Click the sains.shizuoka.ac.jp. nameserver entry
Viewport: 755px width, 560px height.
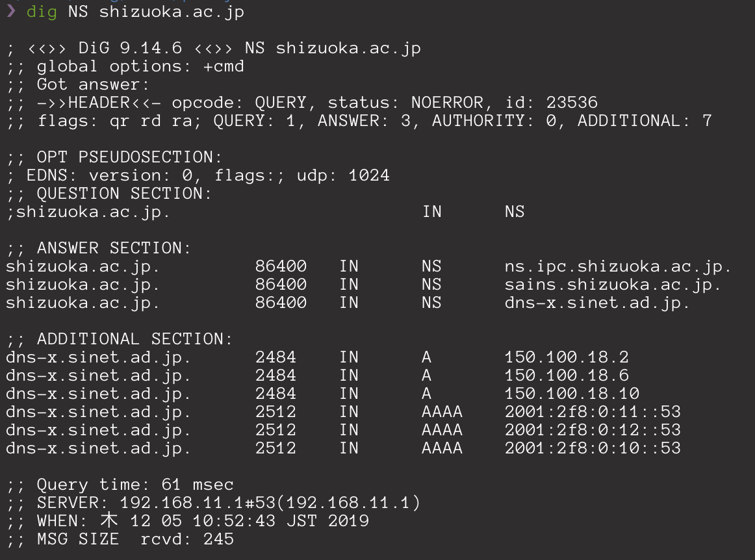coord(613,285)
